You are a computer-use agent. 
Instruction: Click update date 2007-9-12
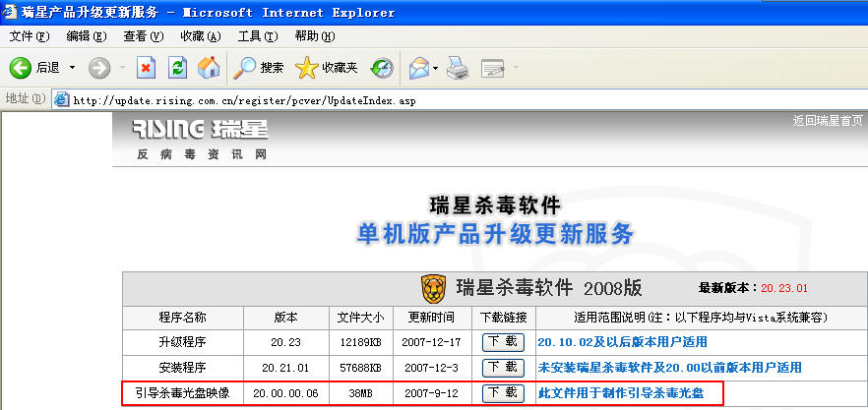pos(432,394)
